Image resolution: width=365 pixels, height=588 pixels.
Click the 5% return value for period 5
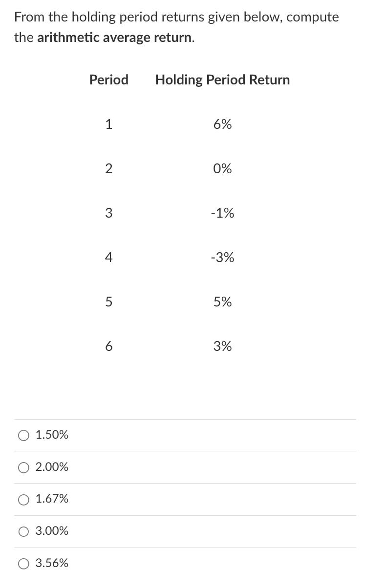224,302
